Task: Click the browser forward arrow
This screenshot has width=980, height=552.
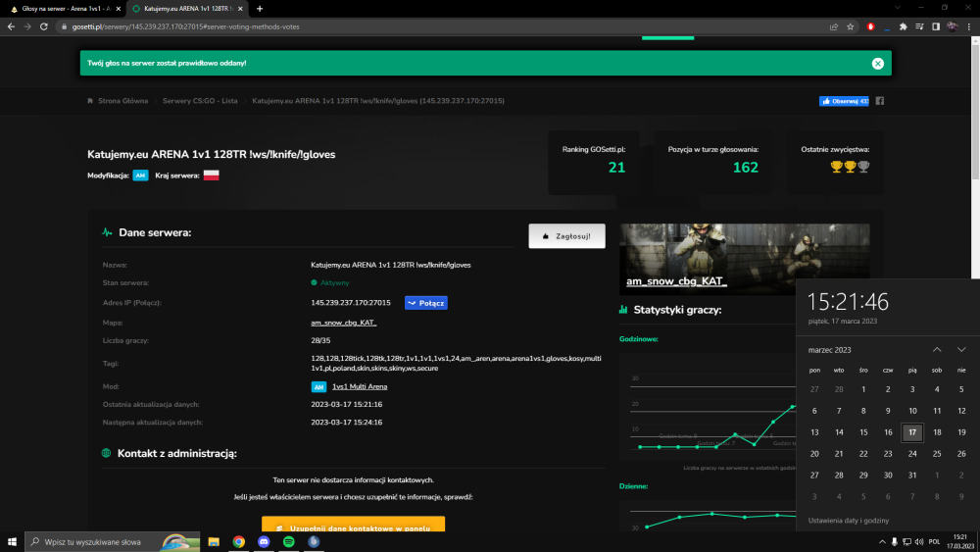Action: [x=26, y=26]
